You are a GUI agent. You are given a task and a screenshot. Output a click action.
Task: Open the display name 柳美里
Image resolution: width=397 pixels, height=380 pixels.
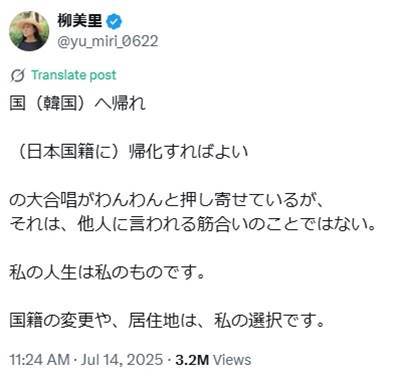79,21
